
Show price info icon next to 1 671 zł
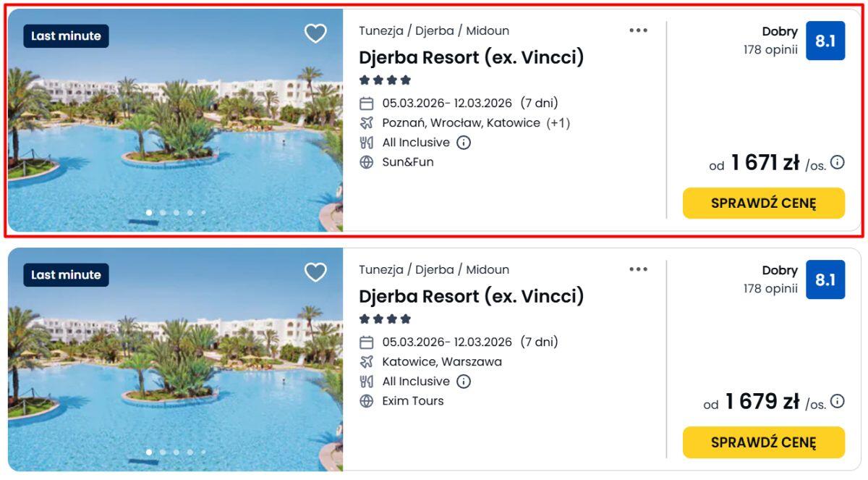pos(838,162)
